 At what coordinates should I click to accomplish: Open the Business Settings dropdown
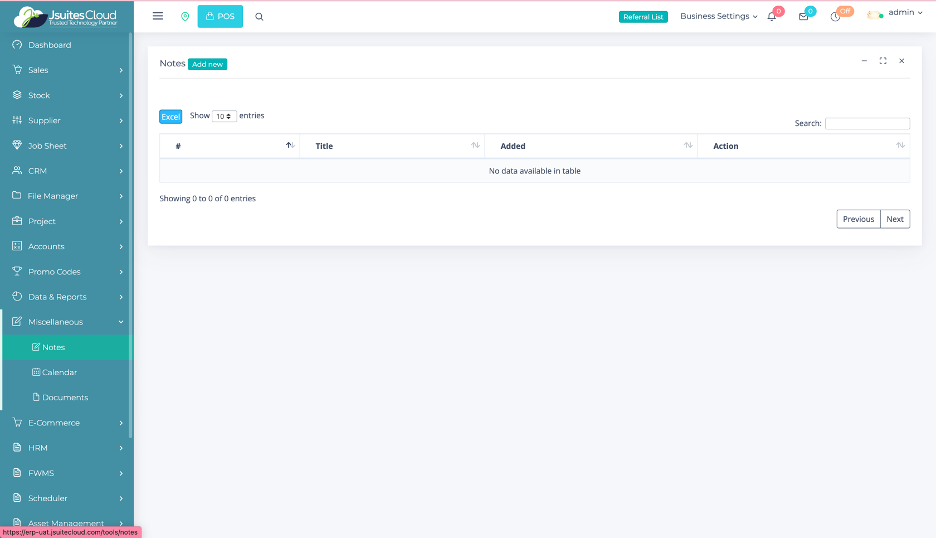coord(718,16)
